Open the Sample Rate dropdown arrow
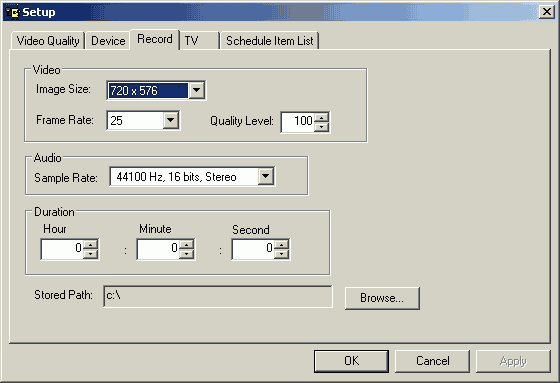Screen dimensions: 560x383 tap(266, 176)
